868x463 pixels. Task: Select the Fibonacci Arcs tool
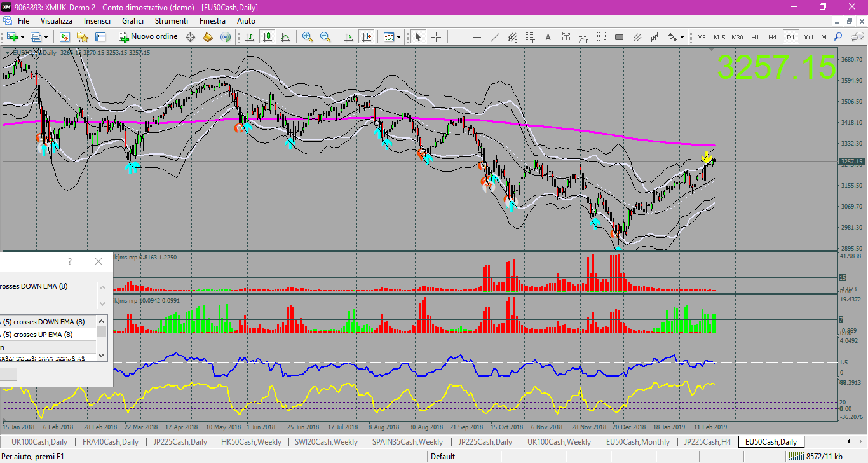[x=584, y=37]
